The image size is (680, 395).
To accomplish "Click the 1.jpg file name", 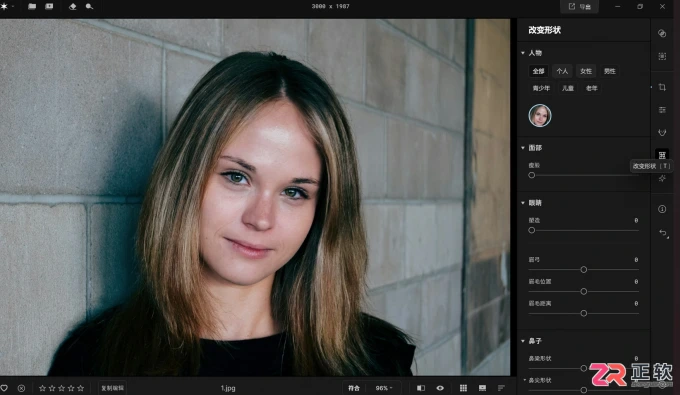I will 228,388.
